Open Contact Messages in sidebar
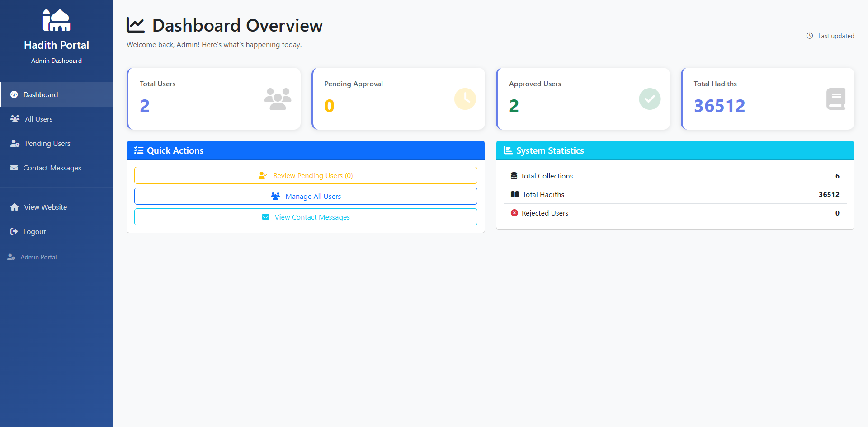 (52, 168)
